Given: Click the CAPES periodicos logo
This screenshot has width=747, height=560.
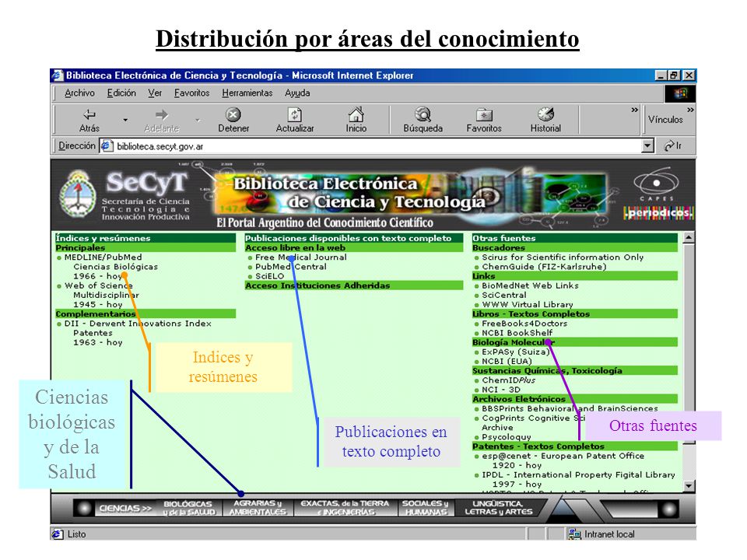Looking at the screenshot, I should [658, 193].
